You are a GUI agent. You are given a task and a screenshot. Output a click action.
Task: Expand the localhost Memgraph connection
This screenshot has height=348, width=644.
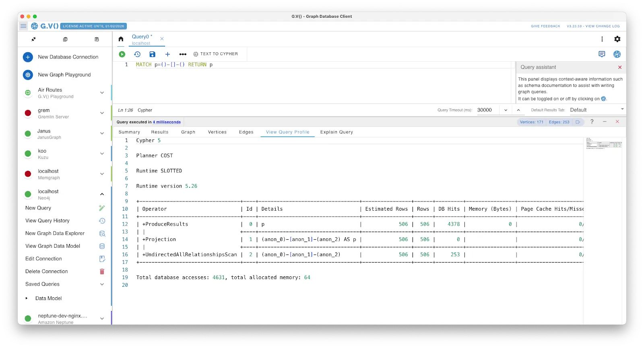click(102, 174)
